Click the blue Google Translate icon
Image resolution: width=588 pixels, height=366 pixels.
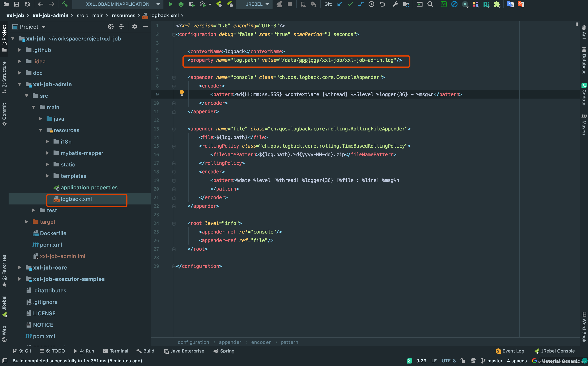coord(510,4)
